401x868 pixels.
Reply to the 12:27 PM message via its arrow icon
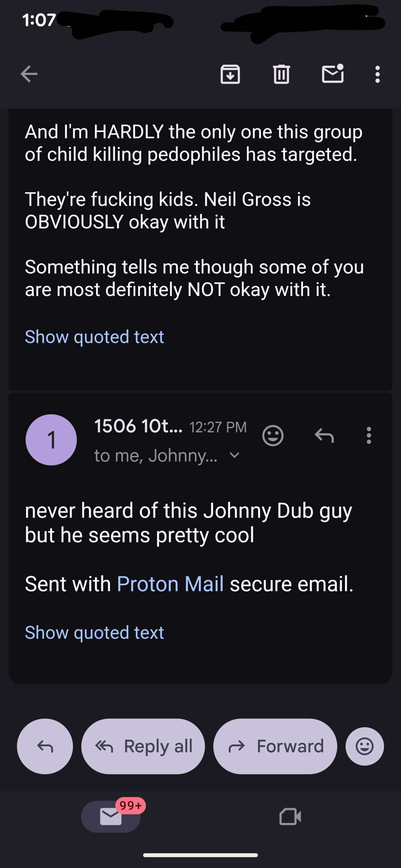(x=324, y=435)
